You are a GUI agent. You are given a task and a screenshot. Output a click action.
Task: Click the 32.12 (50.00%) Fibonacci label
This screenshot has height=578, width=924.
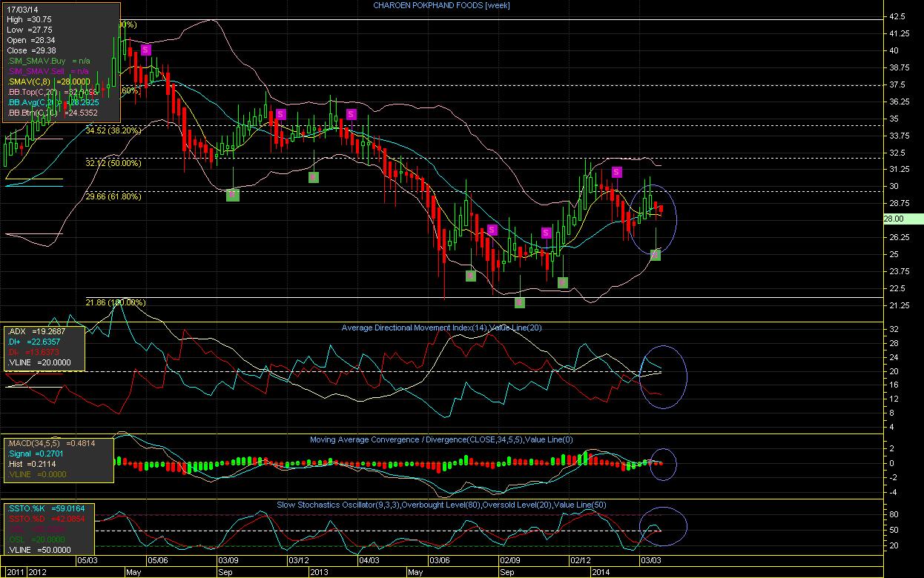coord(113,163)
